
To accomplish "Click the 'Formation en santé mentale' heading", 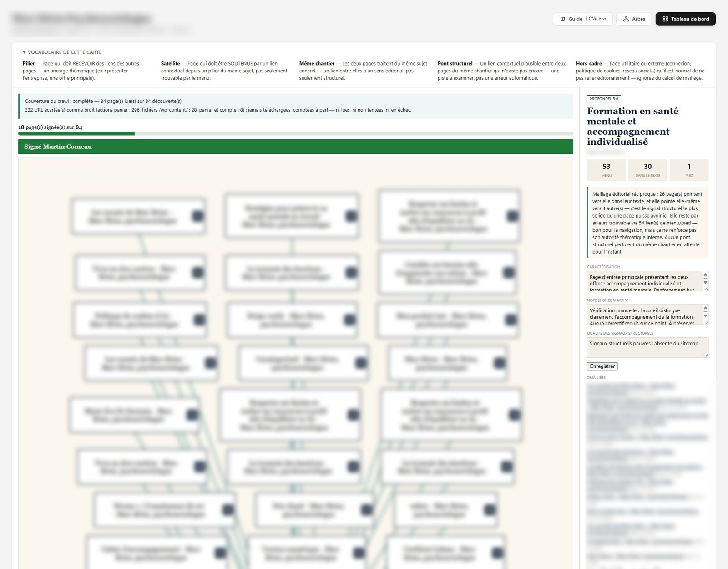I will (x=633, y=127).
